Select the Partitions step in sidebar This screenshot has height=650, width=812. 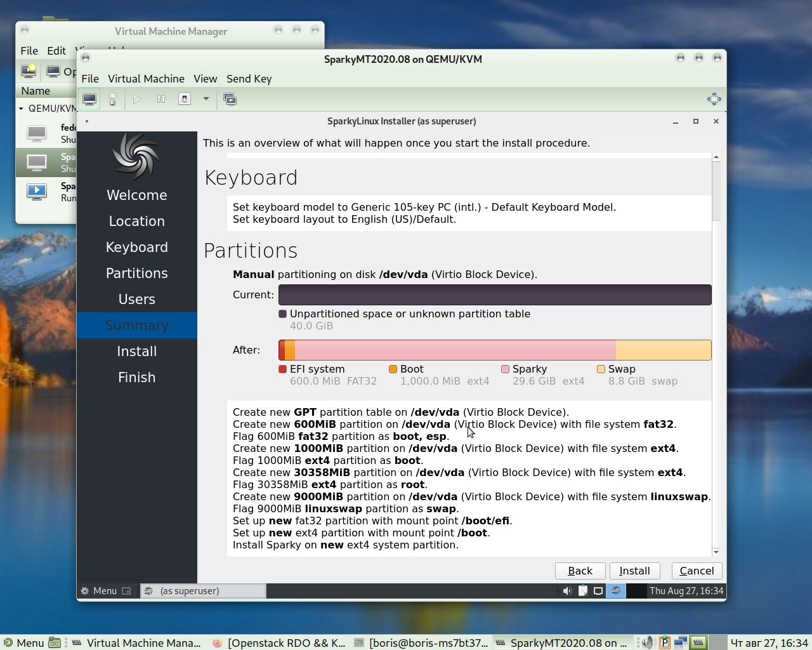click(x=137, y=273)
